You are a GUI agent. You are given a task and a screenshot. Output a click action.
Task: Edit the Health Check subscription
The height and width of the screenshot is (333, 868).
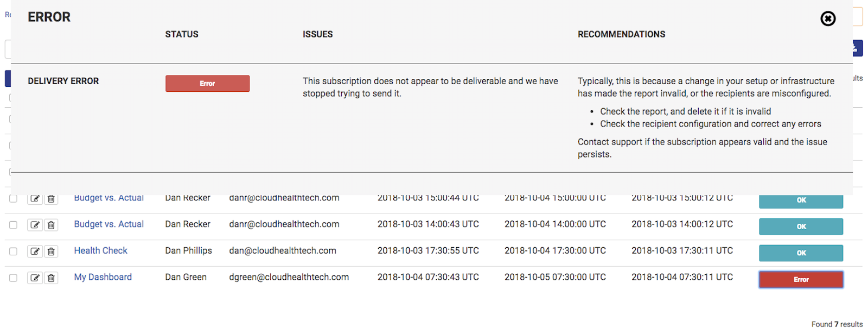pos(35,252)
